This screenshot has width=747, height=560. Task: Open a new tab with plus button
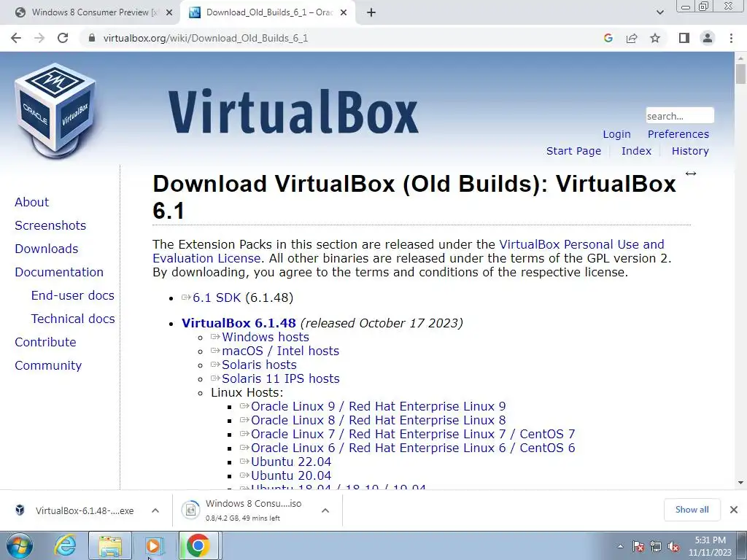pos(371,13)
